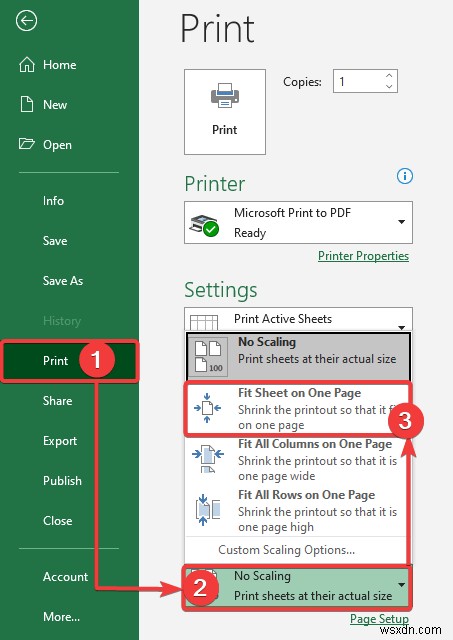Click the New document icon
Image resolution: width=453 pixels, height=640 pixels.
[x=27, y=104]
